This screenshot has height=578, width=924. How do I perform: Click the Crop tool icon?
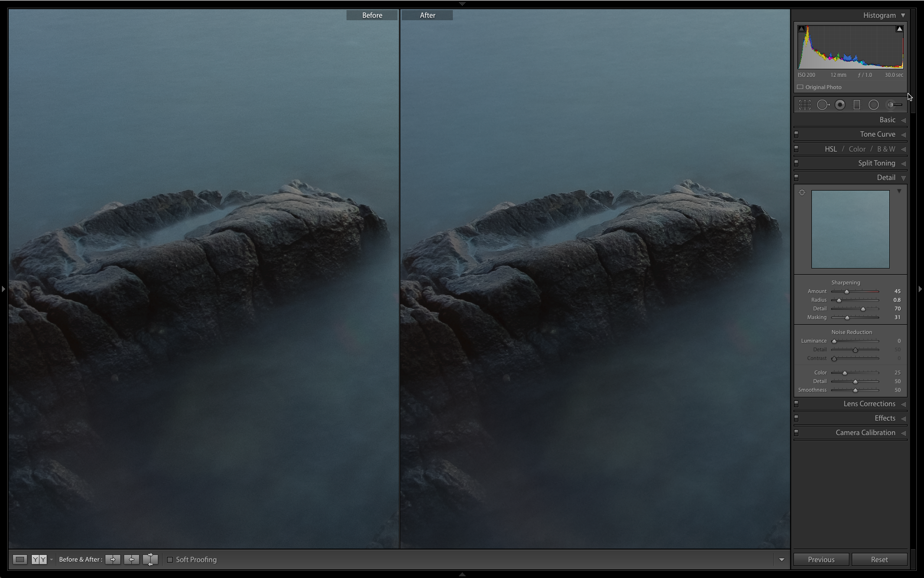point(805,104)
